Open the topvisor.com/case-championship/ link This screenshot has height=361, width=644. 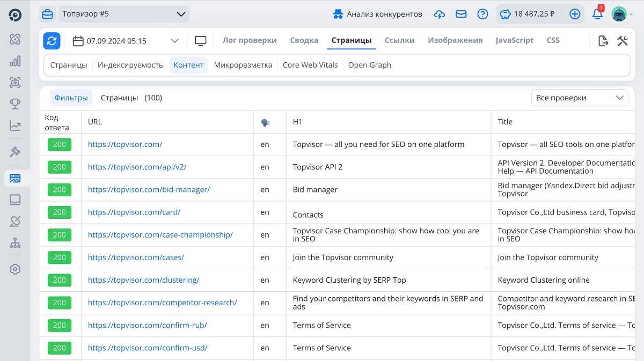(160, 234)
